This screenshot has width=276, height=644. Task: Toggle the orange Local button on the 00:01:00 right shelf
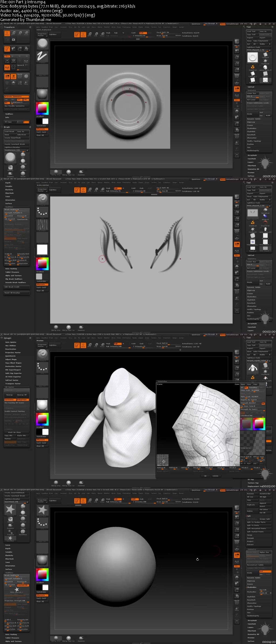point(237,89)
